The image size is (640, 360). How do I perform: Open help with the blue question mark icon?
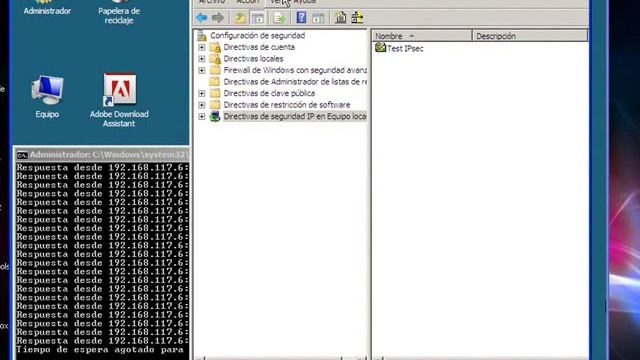click(x=301, y=18)
